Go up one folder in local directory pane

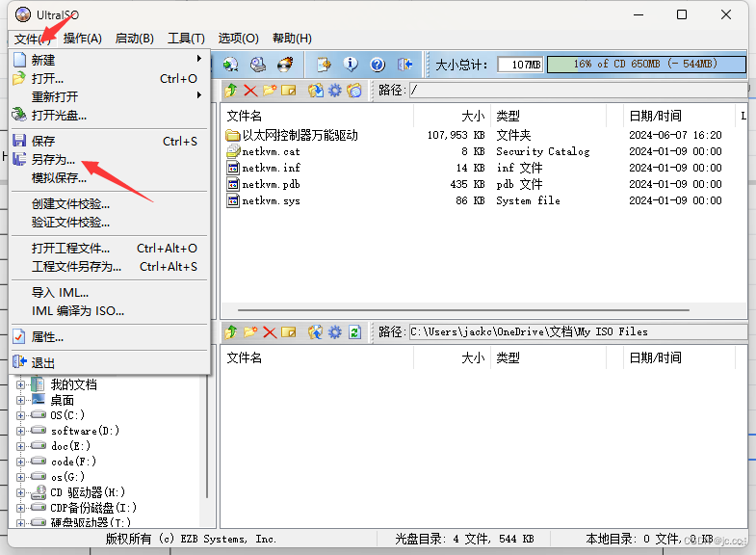pyautogui.click(x=231, y=332)
